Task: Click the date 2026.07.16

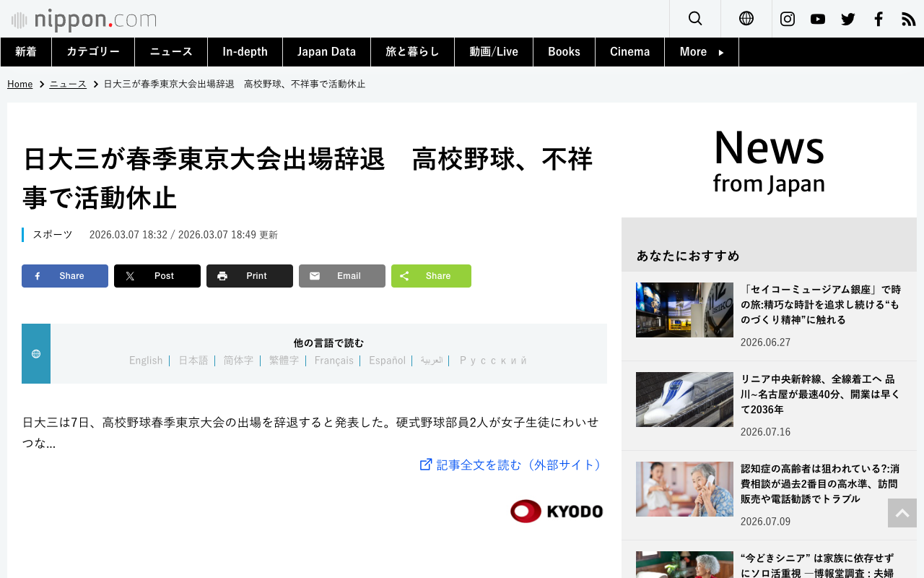Action: click(x=765, y=432)
